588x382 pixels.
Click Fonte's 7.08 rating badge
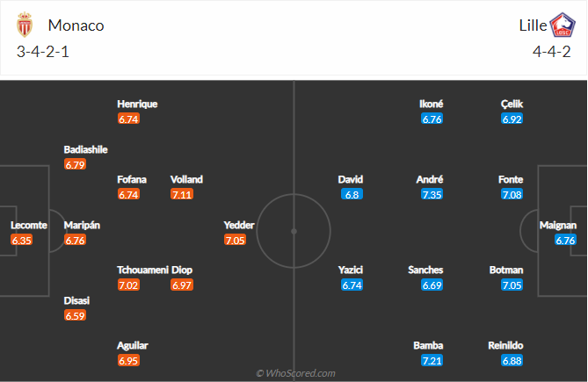coord(511,194)
